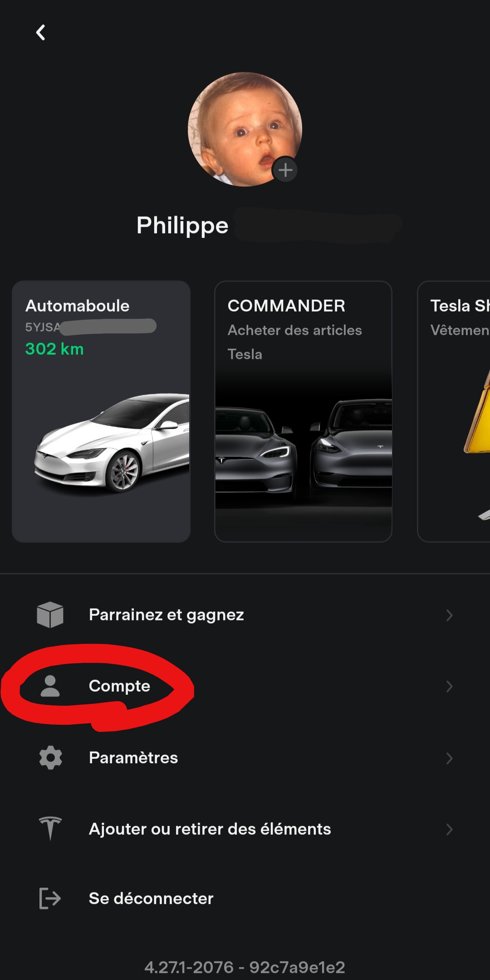Expand Parrainez et gagnez chevron
This screenshot has width=490, height=980.
tap(449, 615)
